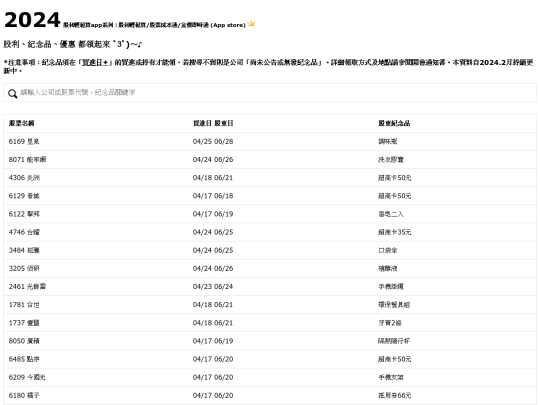Image resolution: width=540 pixels, height=405 pixels.
Task: Click 超商卡50元 souvenir in row 6485
Action: 395,359
